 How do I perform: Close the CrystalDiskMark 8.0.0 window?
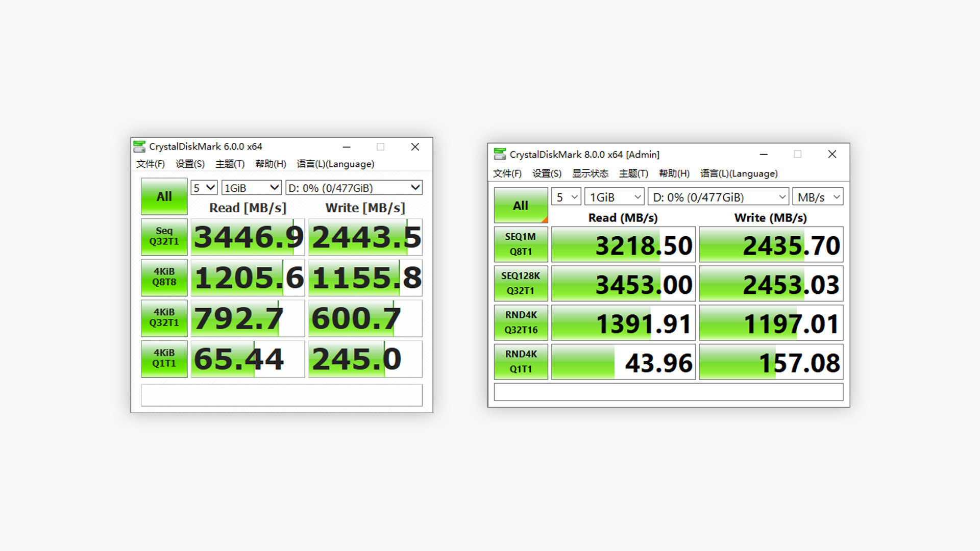[832, 154]
